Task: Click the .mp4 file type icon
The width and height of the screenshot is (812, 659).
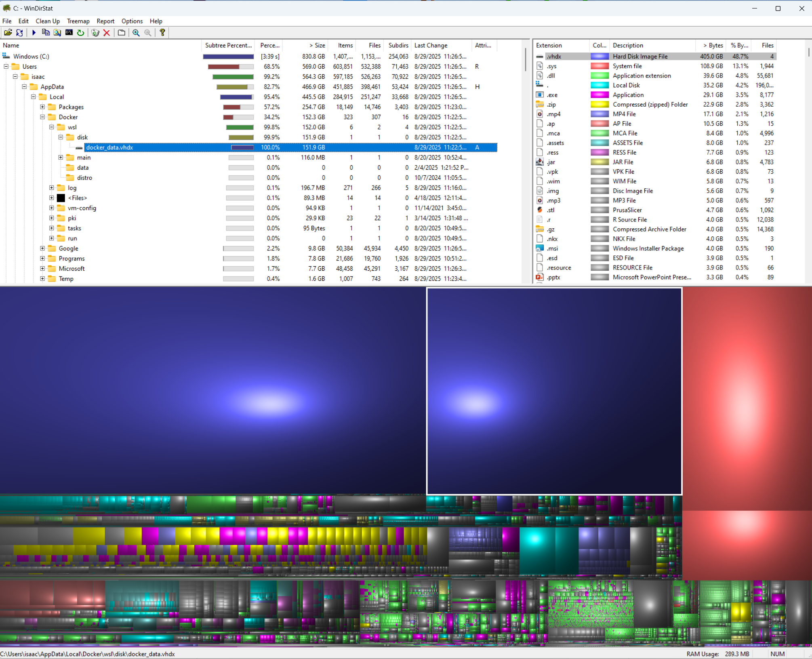Action: (x=540, y=114)
